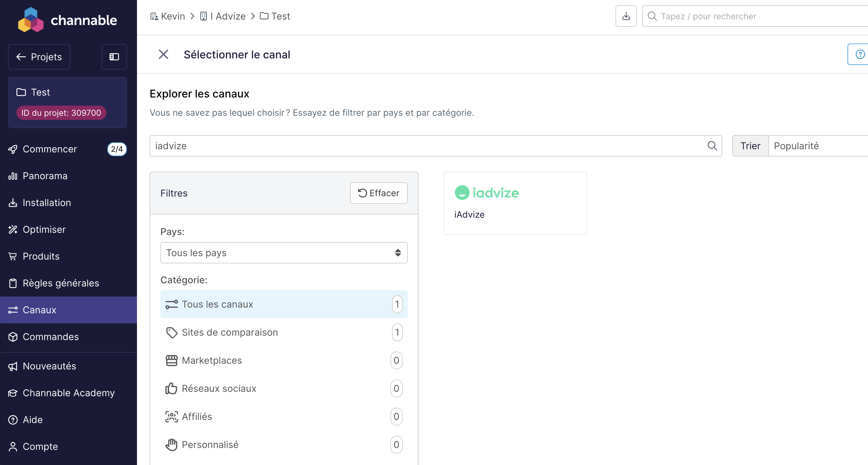This screenshot has width=868, height=465.
Task: Open the Pays country dropdown
Action: (x=284, y=253)
